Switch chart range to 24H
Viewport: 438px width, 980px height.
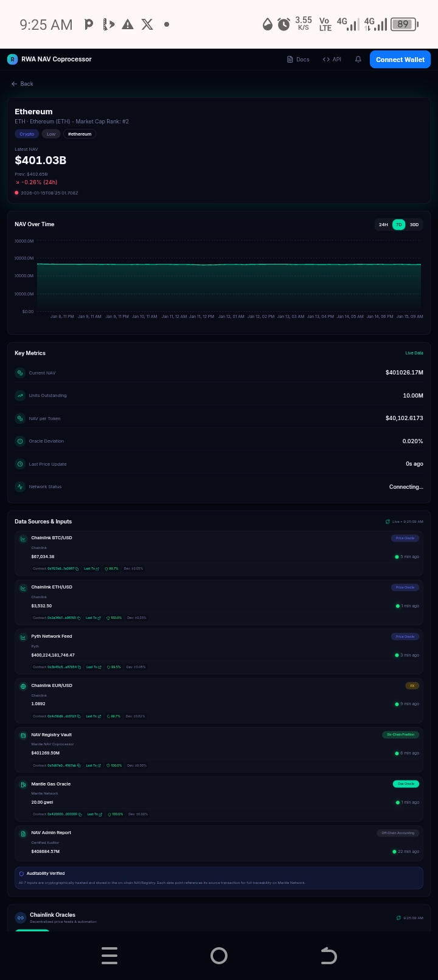[x=383, y=224]
